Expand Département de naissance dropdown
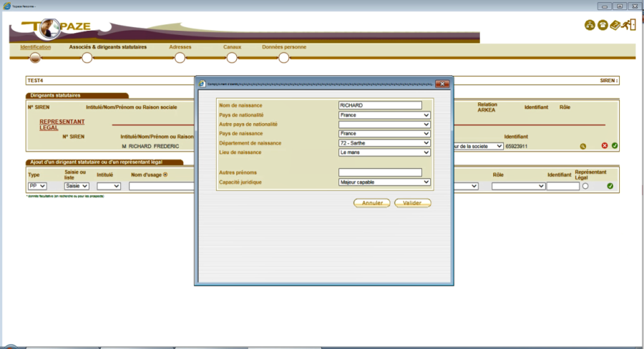Viewport: 644px width, 349px height. pos(384,143)
